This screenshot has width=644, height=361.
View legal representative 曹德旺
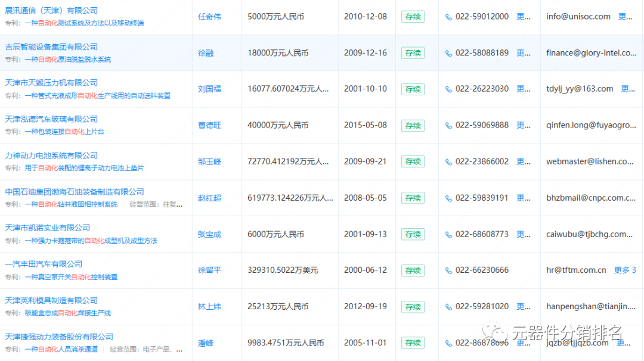tap(209, 125)
